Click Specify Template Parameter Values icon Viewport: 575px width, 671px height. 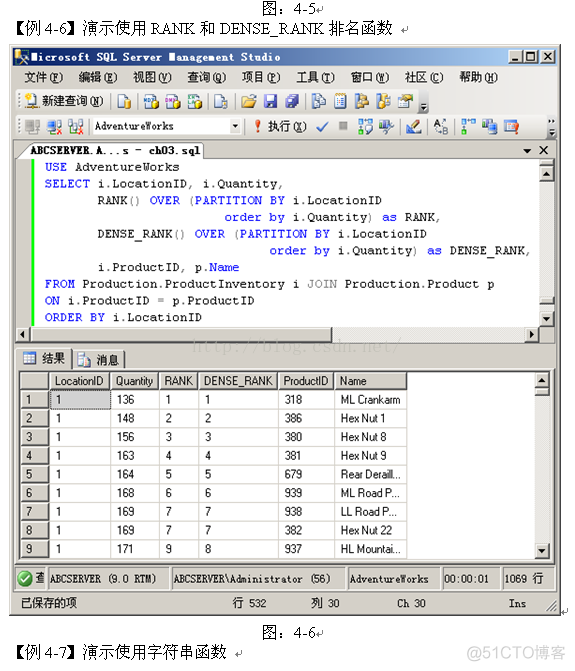point(441,127)
